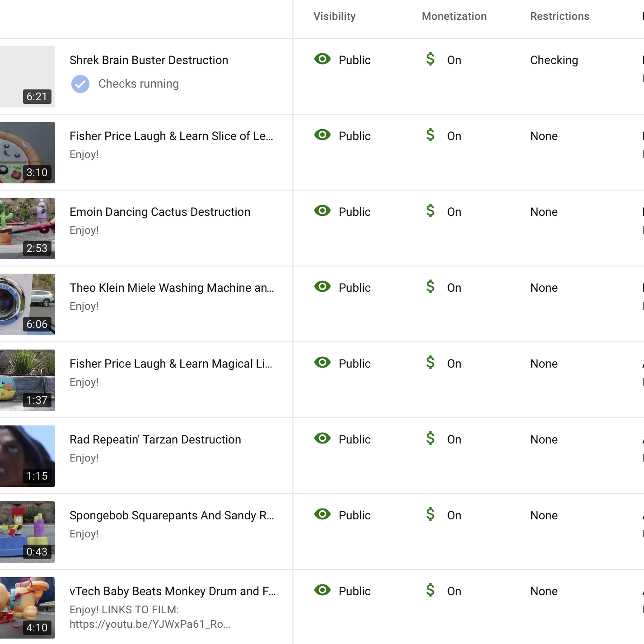Click the Checks running checkmark icon

(80, 84)
